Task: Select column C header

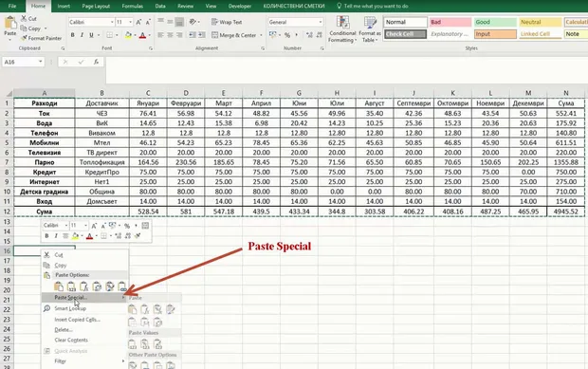Action: point(148,93)
